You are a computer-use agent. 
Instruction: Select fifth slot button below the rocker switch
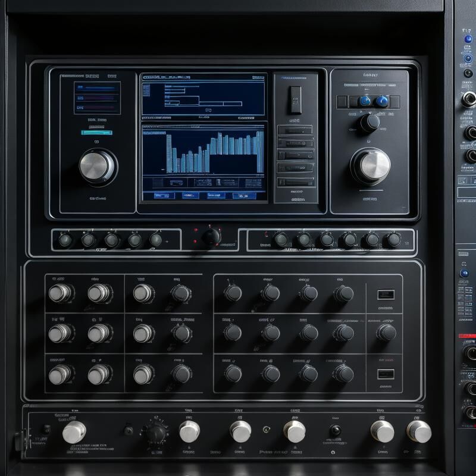295,182
